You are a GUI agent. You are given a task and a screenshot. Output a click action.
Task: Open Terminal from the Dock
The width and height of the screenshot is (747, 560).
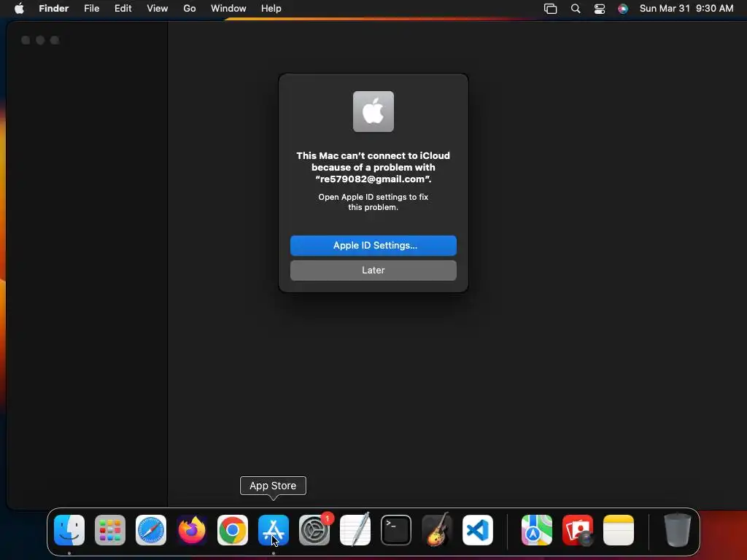point(396,530)
